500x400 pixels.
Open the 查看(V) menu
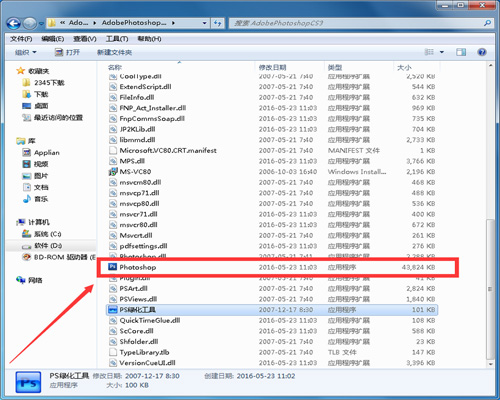pyautogui.click(x=85, y=39)
